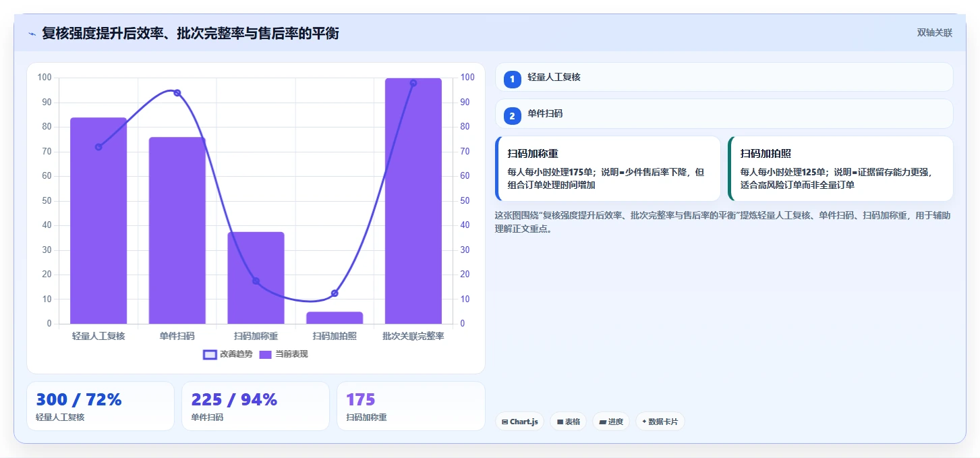Click the line point for 批次关联完整率
This screenshot has height=458, width=980.
[413, 84]
